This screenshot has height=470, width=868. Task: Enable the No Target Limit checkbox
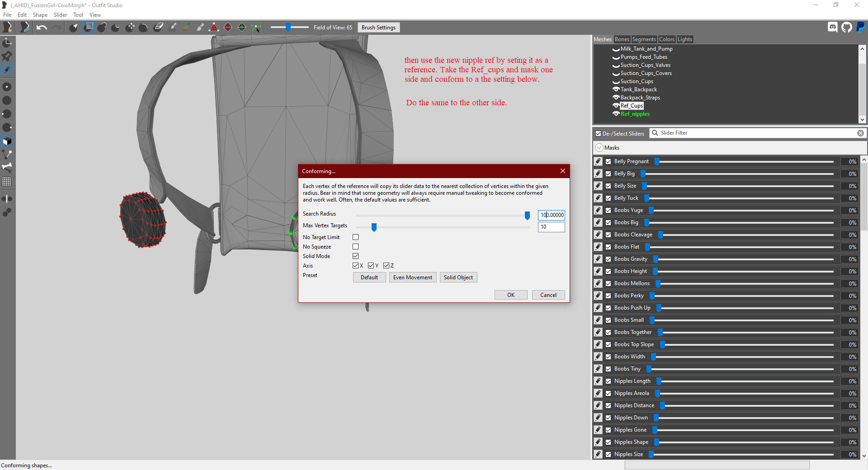tap(355, 237)
